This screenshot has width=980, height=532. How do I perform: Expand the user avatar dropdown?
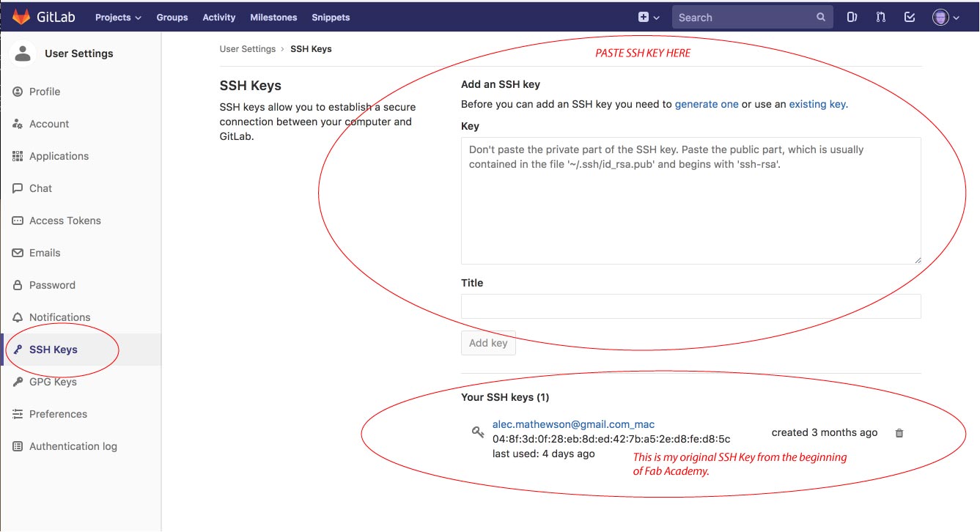point(946,18)
